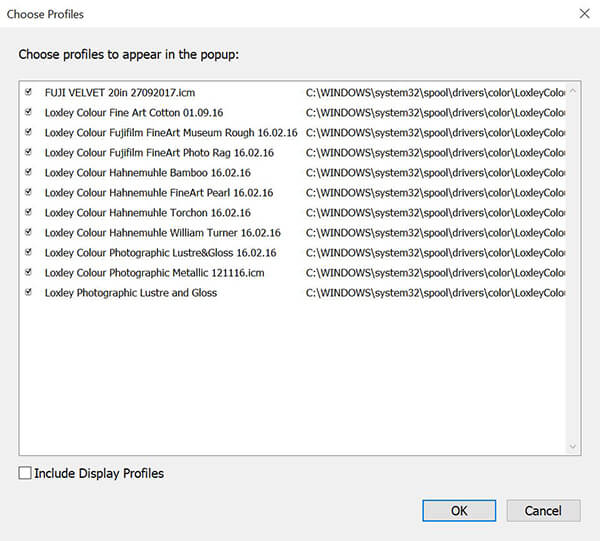Toggle Fujifilm FineArt Museum Rough checkbox
The height and width of the screenshot is (541, 600).
click(x=28, y=132)
